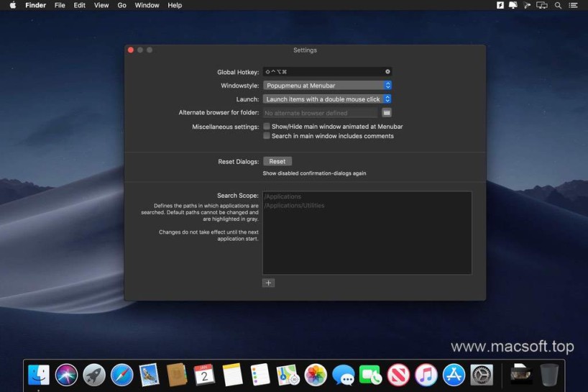Open the Photos app in Dock
Image resolution: width=588 pixels, height=392 pixels.
[316, 375]
